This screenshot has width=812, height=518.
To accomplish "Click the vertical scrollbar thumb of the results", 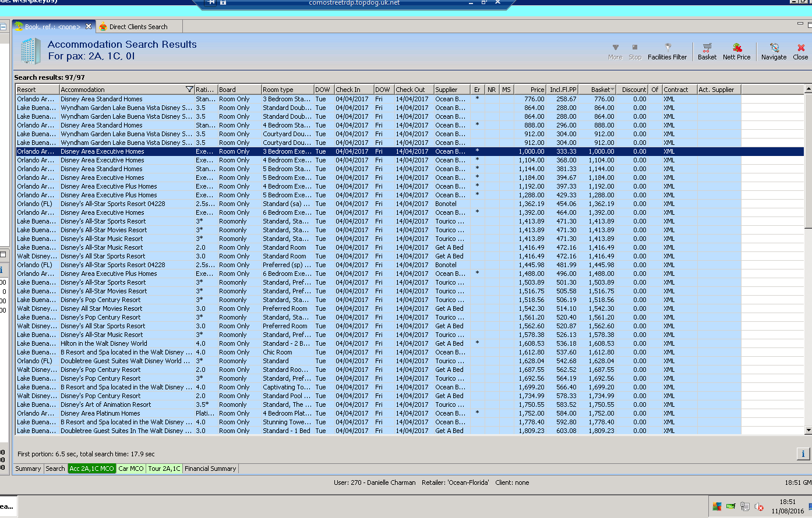I will tap(808, 161).
